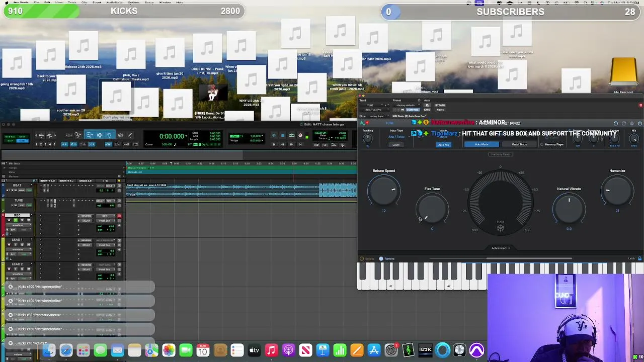This screenshot has width=644, height=362.
Task: Adjust the Flex Tune knob
Action: (432, 209)
